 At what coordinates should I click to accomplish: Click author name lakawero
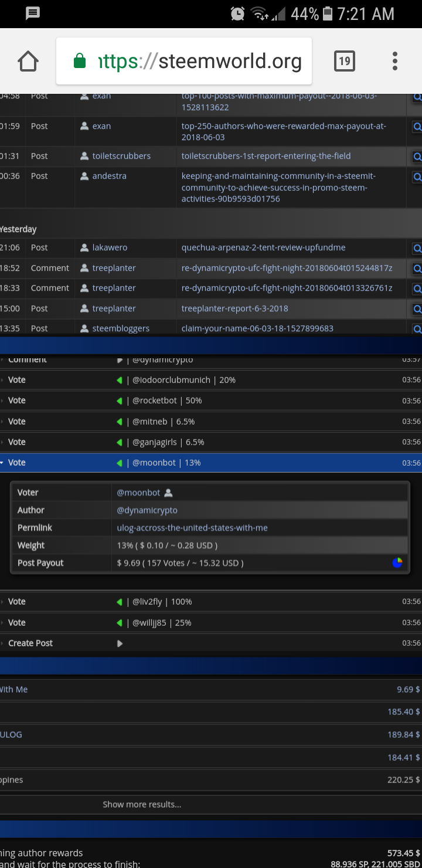(x=110, y=247)
